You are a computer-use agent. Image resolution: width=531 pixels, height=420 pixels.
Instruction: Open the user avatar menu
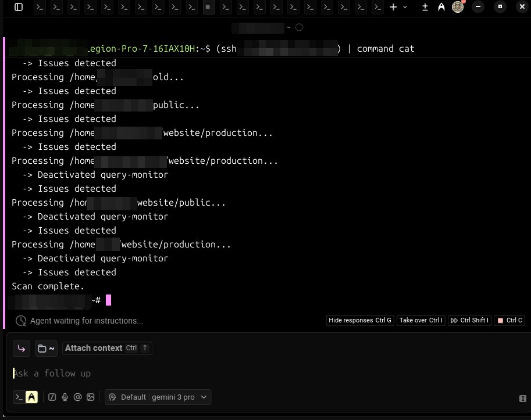[458, 7]
